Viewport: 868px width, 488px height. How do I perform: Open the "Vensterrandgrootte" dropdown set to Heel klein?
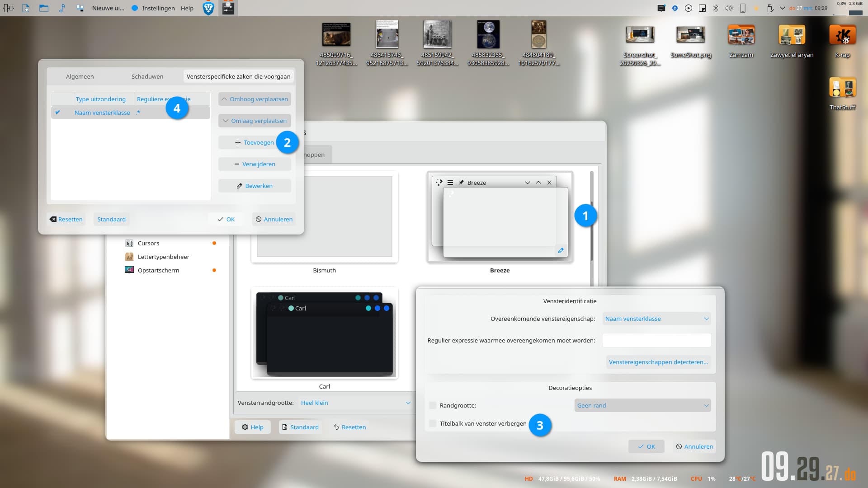tap(355, 403)
